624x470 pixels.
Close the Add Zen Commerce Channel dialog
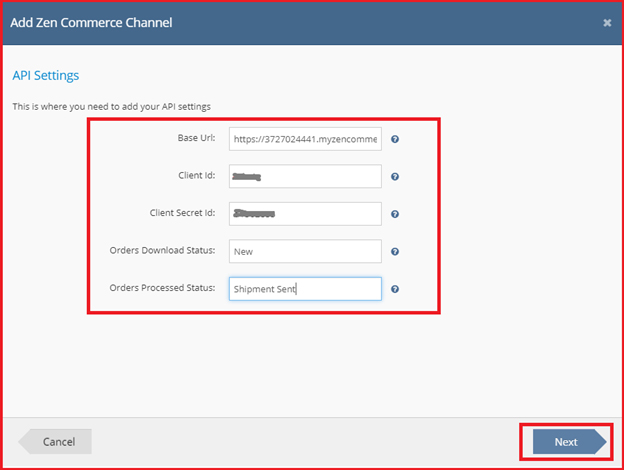click(x=607, y=23)
